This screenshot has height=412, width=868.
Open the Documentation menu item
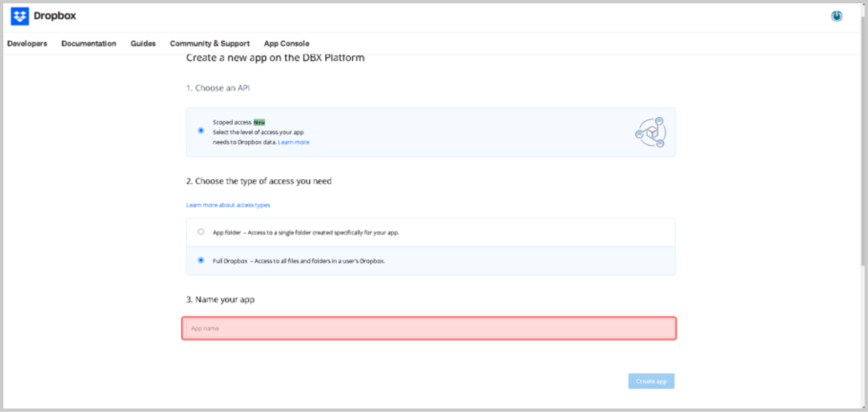click(x=89, y=43)
